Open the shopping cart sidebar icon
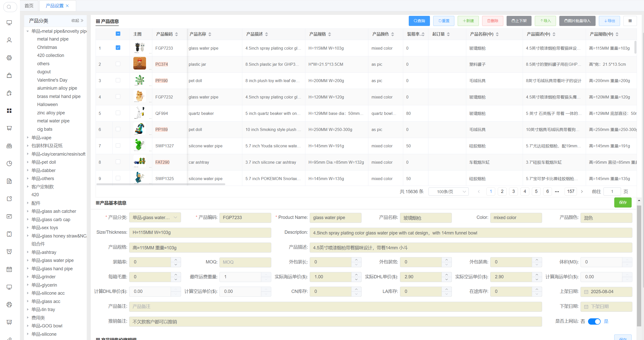 pos(9,128)
